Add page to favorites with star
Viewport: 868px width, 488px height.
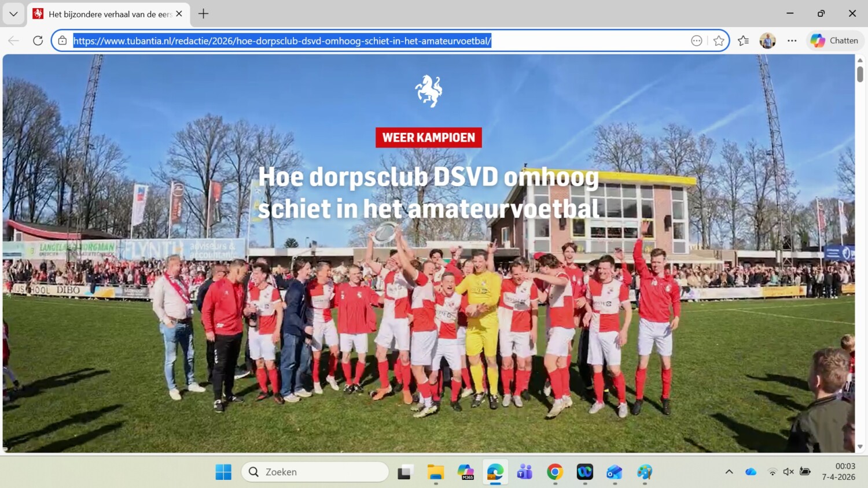[719, 40]
